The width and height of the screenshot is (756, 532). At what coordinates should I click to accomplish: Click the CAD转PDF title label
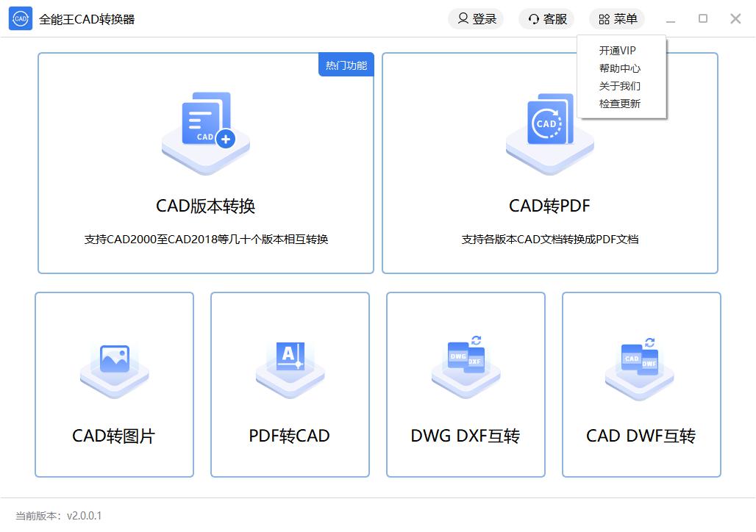pos(549,206)
